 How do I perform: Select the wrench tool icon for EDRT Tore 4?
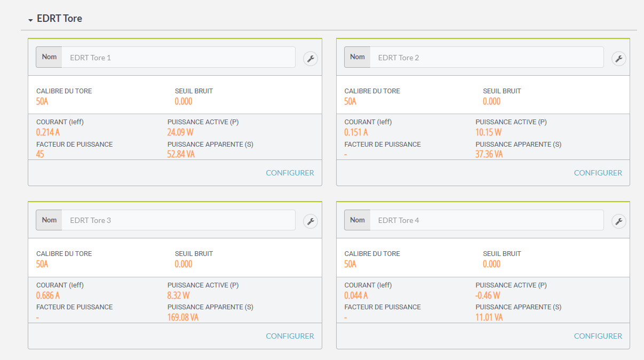click(x=618, y=221)
